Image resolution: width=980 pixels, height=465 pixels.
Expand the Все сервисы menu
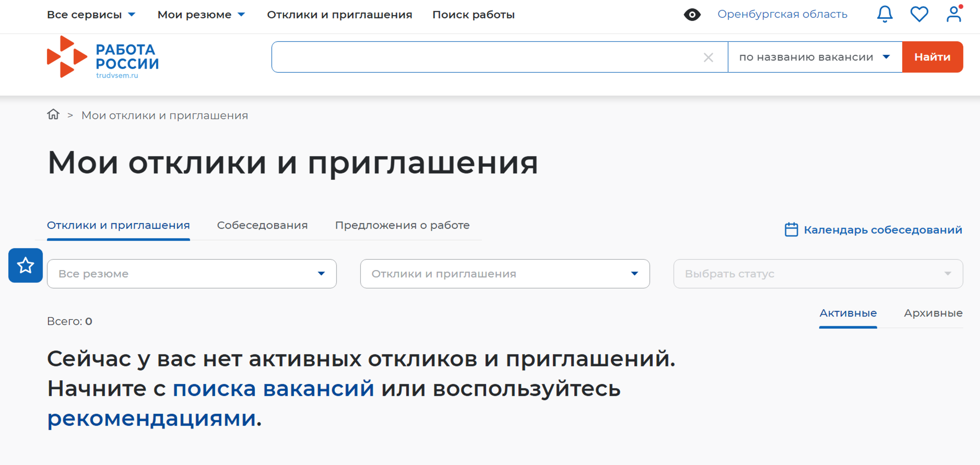point(91,15)
